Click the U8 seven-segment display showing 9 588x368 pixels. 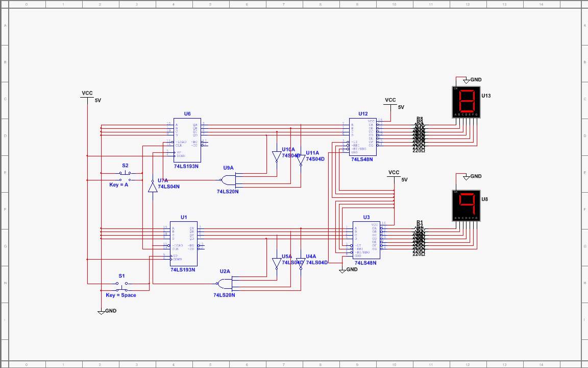point(466,206)
